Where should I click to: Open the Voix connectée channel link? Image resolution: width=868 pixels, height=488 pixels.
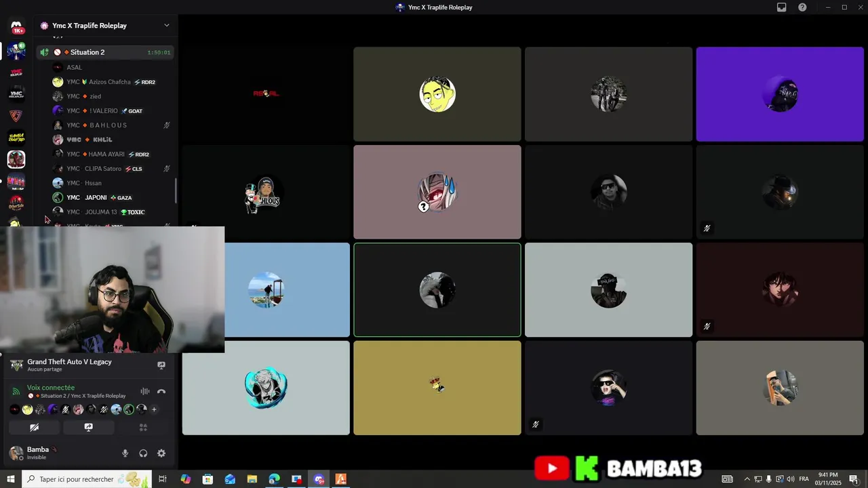tap(51, 388)
